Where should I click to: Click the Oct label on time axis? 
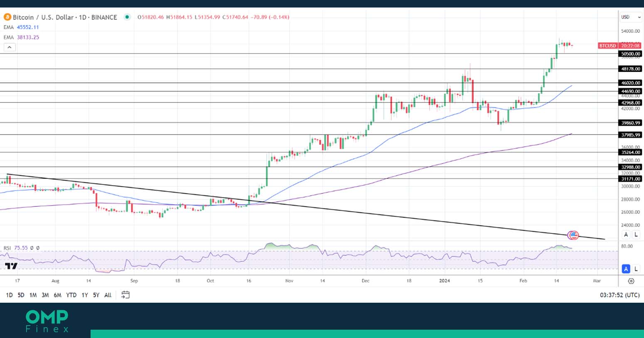[x=210, y=281]
